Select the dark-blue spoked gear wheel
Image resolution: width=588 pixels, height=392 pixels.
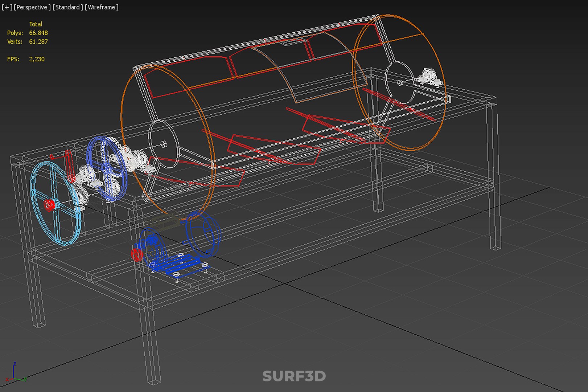(107, 168)
